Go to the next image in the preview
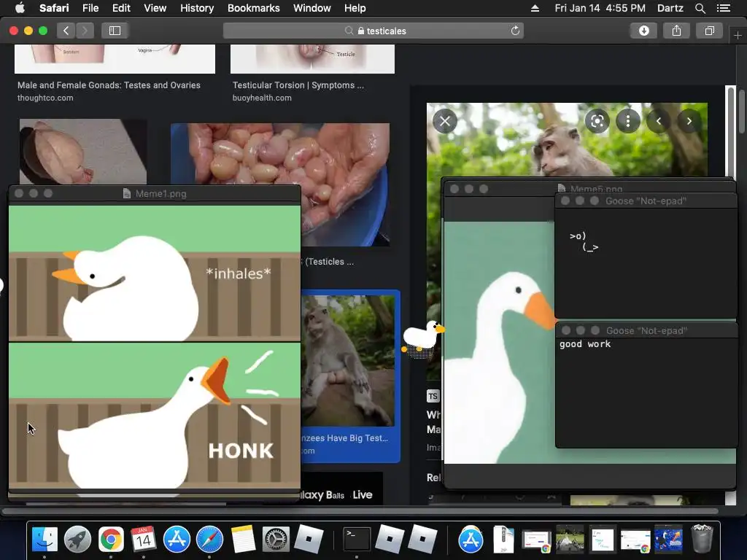Viewport: 747px width, 560px height. [689, 121]
